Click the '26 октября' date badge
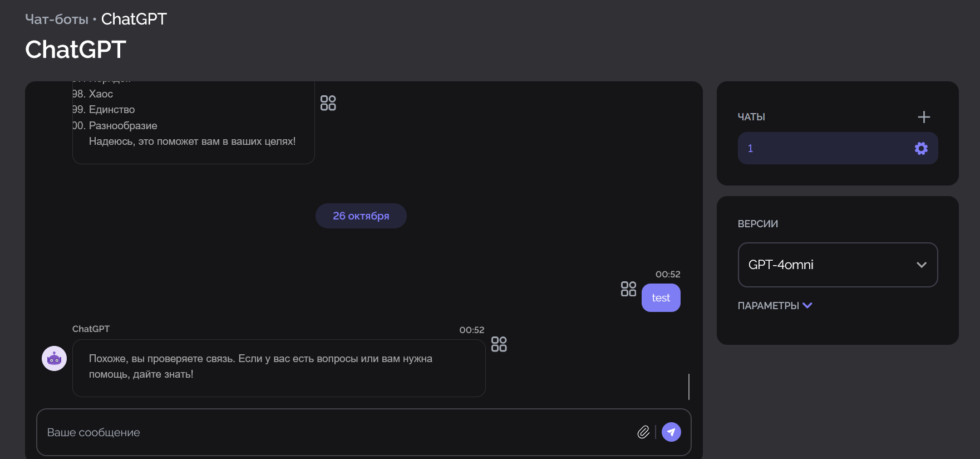This screenshot has height=459, width=980. (361, 216)
